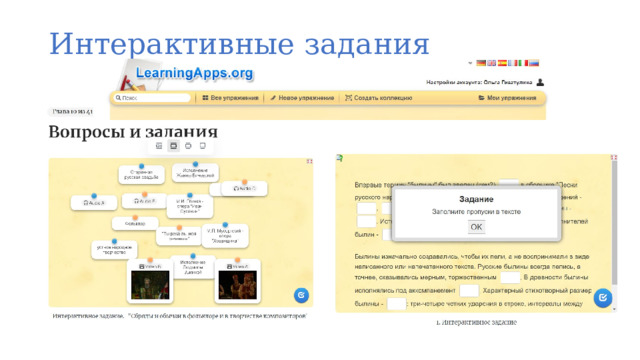Click blue check-answers button in right exercise
Screen dimensions: 640x360
pyautogui.click(x=603, y=298)
